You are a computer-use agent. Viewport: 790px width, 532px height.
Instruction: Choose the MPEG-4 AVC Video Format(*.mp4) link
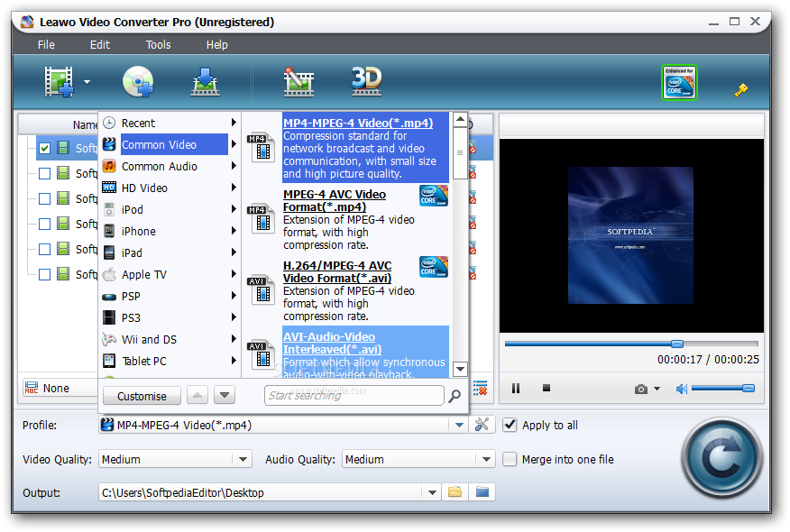(x=335, y=200)
